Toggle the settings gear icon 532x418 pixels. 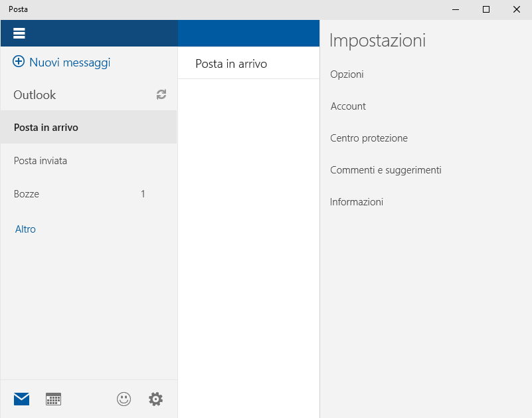pos(155,399)
